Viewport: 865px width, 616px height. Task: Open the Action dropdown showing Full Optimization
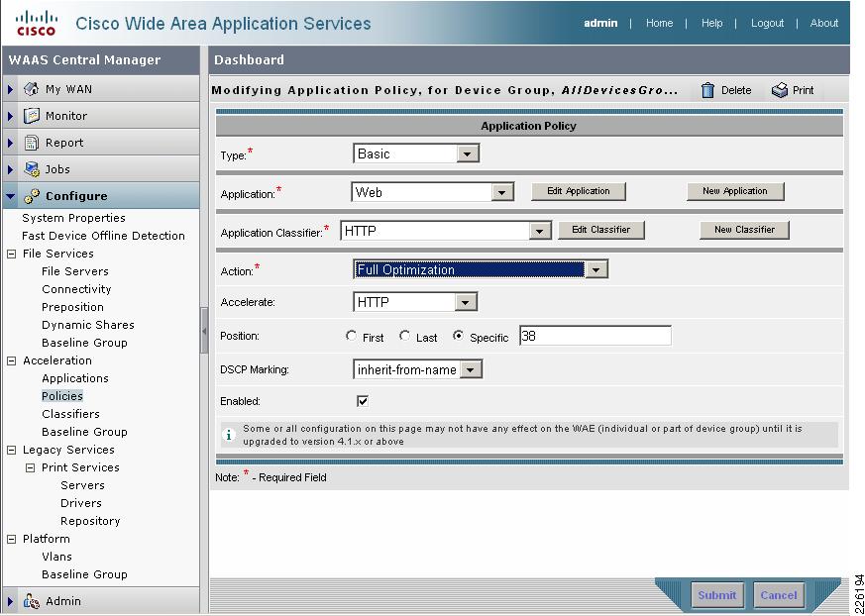481,269
